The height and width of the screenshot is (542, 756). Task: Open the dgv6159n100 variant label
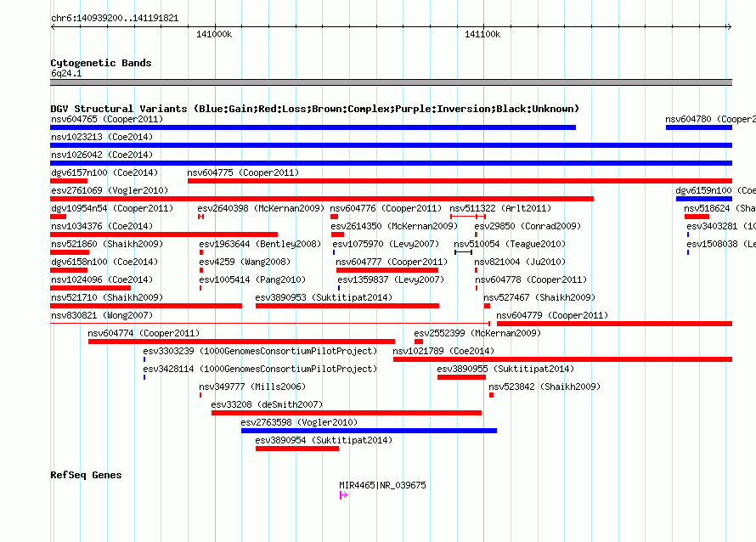(715, 190)
